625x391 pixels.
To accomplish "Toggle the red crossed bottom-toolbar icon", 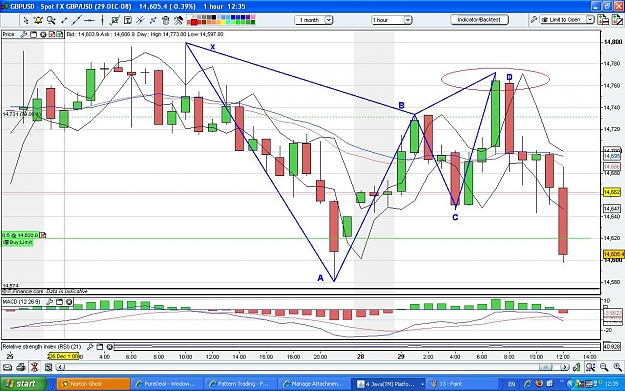I will pyautogui.click(x=34, y=367).
